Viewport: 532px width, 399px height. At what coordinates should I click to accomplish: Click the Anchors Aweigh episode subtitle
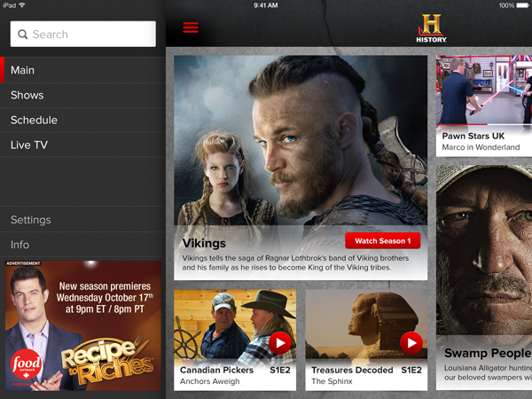pos(209,381)
